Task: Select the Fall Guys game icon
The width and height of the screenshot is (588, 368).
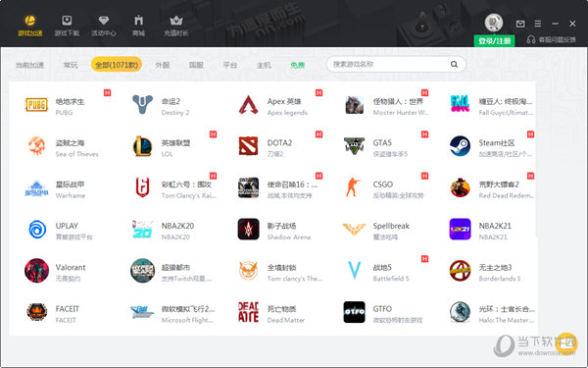Action: click(x=461, y=104)
